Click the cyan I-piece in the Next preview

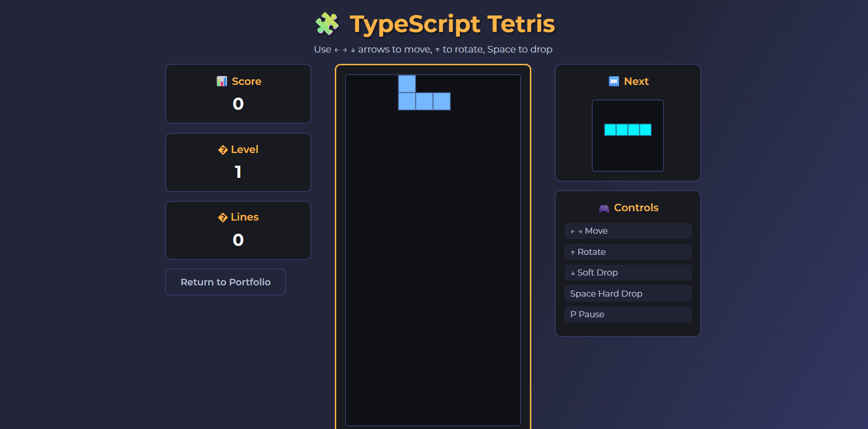click(x=627, y=129)
